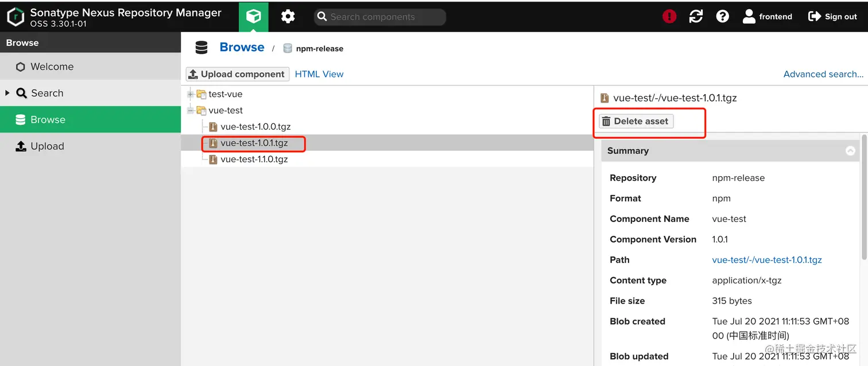Open the Advanced search link

(x=823, y=74)
